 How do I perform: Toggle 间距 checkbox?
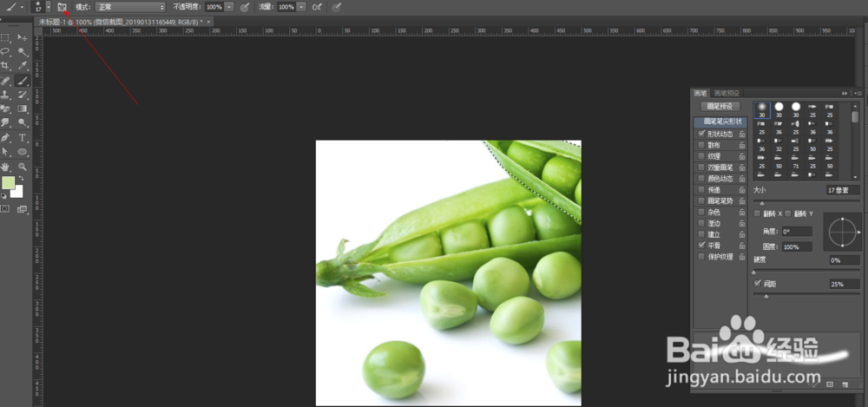(758, 284)
